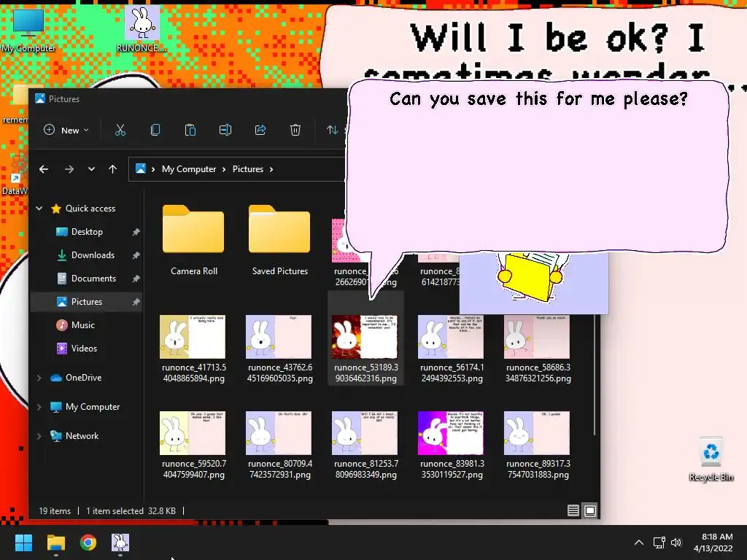
Task: Select runonce_59520 image thumbnail
Action: click(193, 433)
